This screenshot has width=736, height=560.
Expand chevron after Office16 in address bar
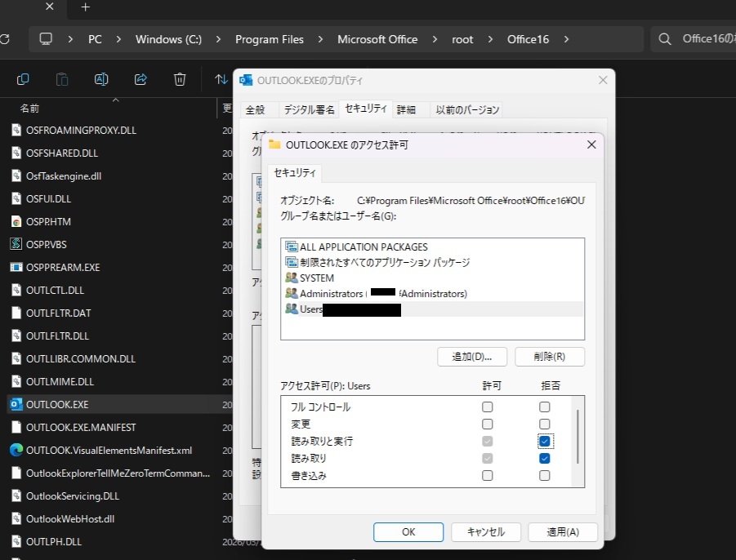coord(566,39)
